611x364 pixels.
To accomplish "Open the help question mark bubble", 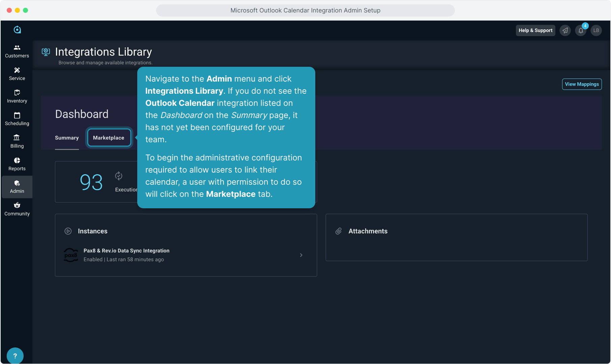I will click(x=15, y=356).
